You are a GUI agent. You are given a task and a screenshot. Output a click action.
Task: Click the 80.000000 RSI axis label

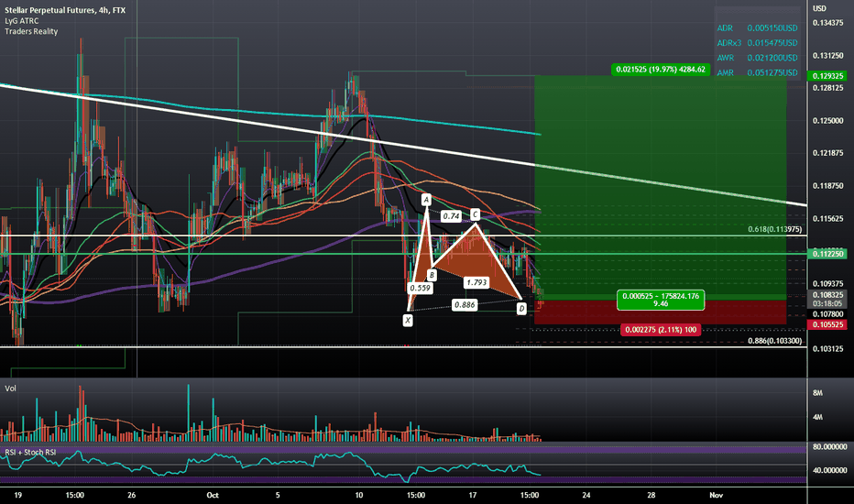(829, 447)
